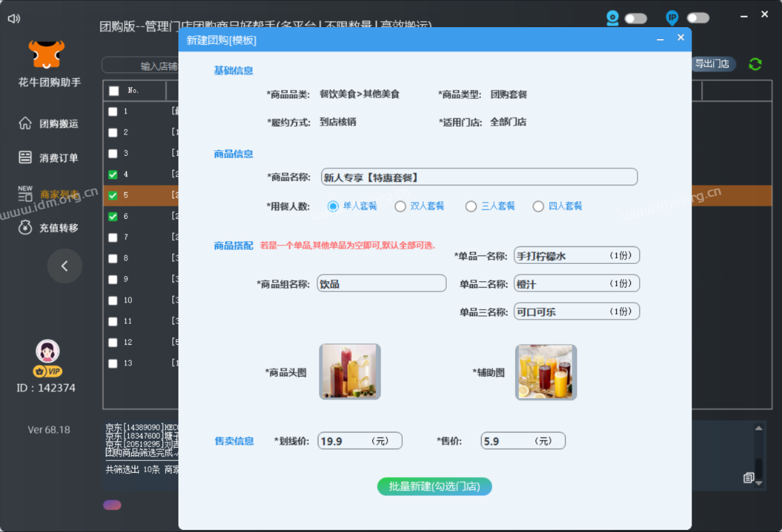
Task: Open the VIP avatar profile icon
Action: point(47,352)
